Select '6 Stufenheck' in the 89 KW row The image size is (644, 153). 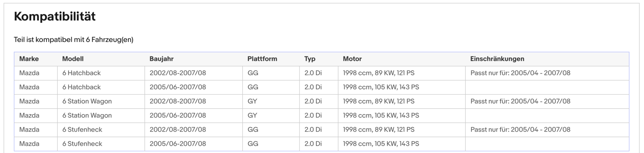click(82, 129)
